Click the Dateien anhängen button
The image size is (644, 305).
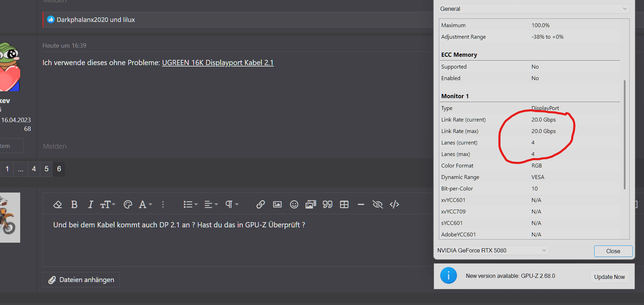click(81, 280)
